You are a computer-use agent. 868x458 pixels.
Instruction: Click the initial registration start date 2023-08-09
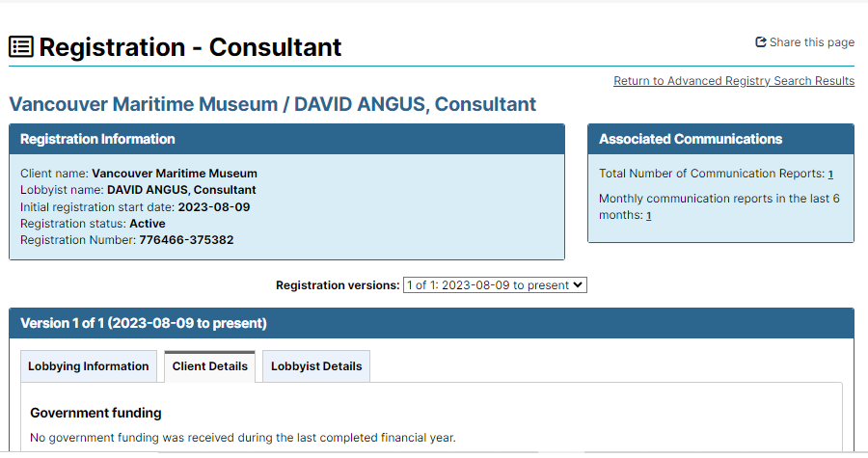(x=214, y=207)
